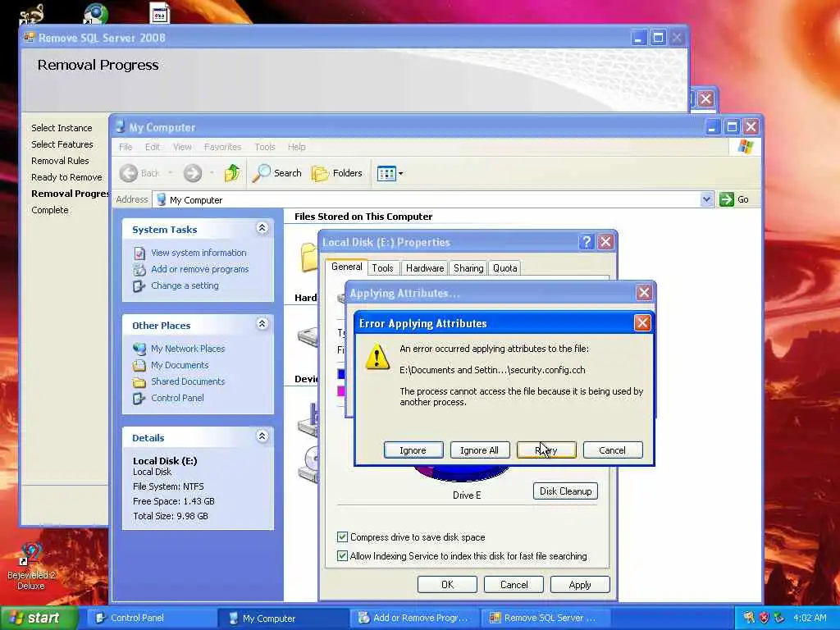840x630 pixels.
Task: Open the Hardware tab
Action: pos(425,268)
